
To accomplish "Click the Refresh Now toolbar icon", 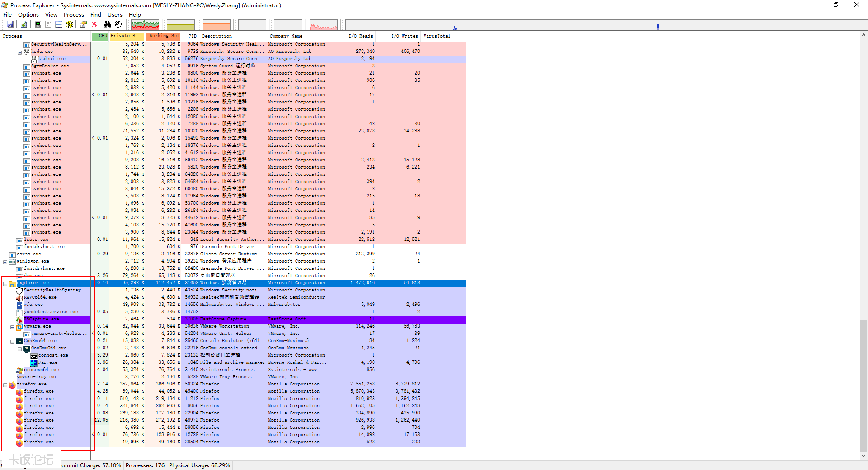I will pos(24,24).
